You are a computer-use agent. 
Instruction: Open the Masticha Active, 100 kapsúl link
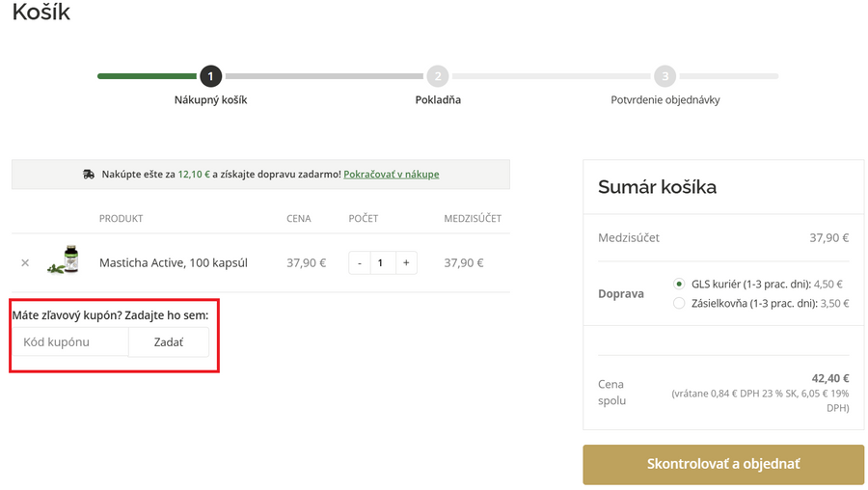(174, 262)
